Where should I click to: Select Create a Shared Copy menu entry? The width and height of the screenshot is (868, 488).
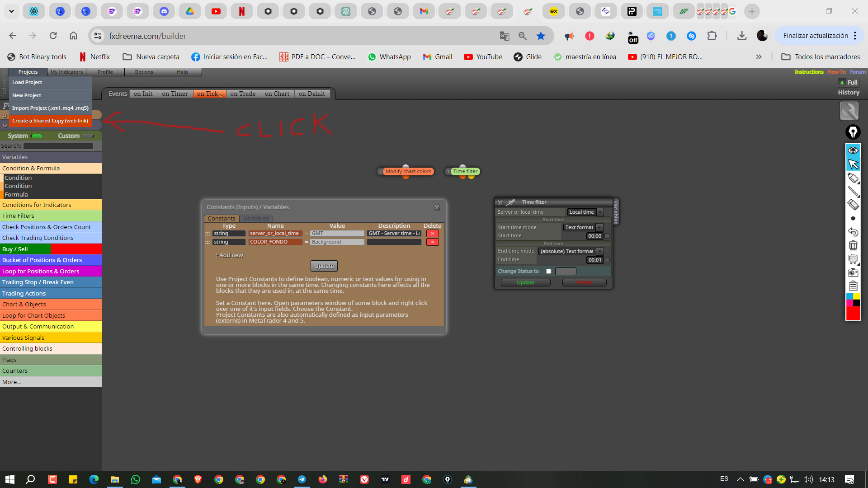(x=50, y=121)
